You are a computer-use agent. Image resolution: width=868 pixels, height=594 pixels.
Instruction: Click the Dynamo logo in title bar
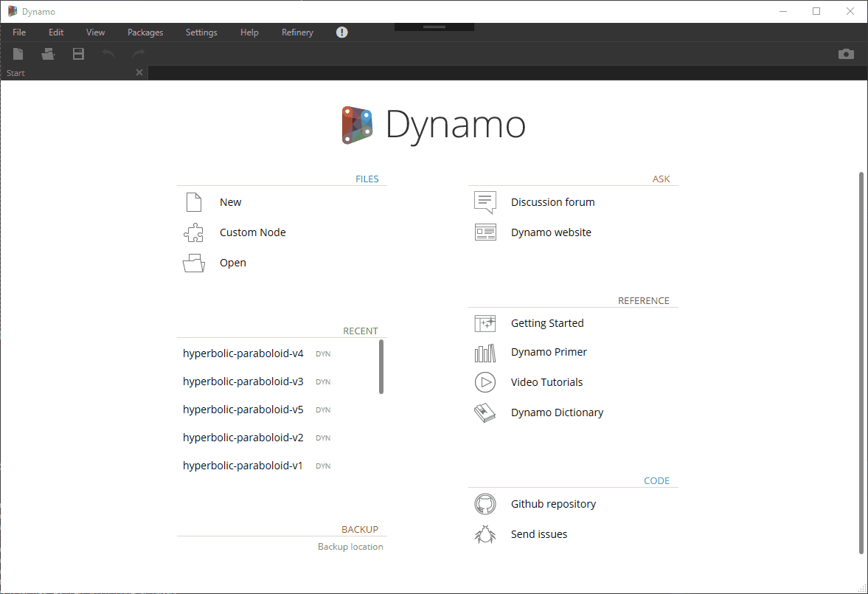(x=13, y=11)
